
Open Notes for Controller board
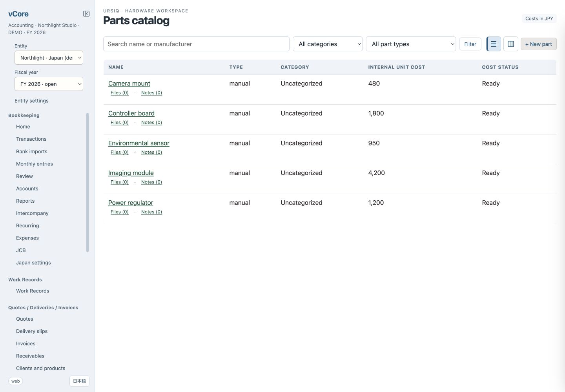coord(151,123)
